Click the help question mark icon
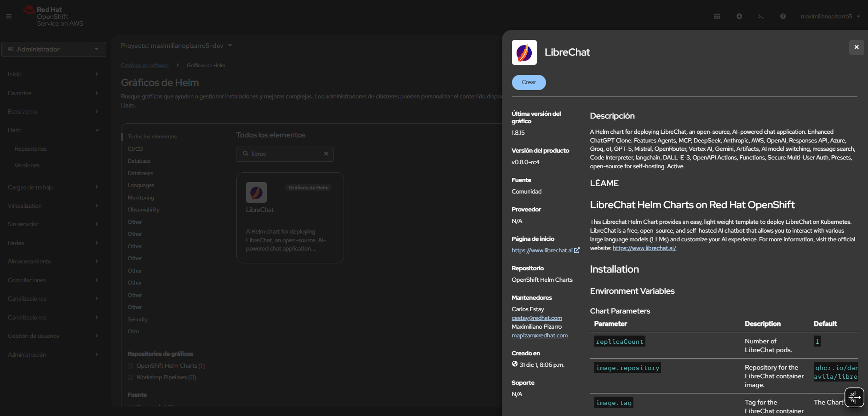The height and width of the screenshot is (416, 868). point(782,16)
